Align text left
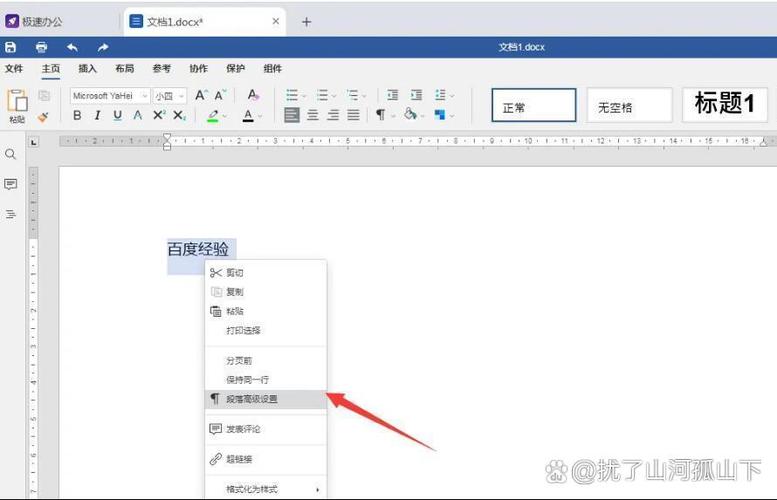Viewport: 777px width, 500px height. 292,115
